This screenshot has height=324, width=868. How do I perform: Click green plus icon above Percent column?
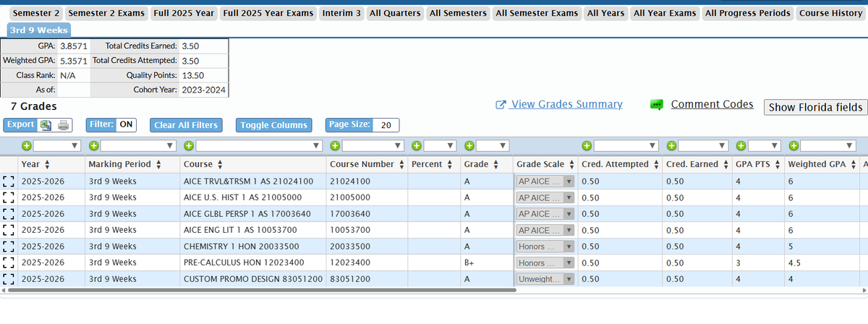417,145
